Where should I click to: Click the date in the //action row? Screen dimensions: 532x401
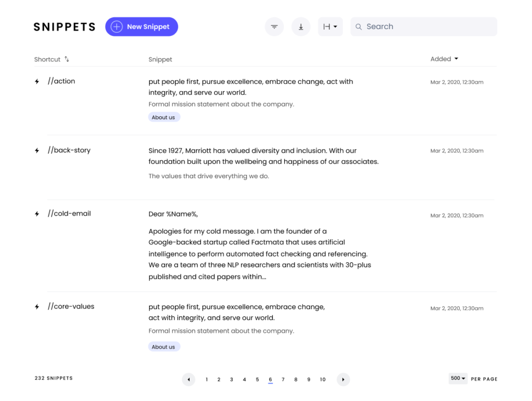point(457,82)
